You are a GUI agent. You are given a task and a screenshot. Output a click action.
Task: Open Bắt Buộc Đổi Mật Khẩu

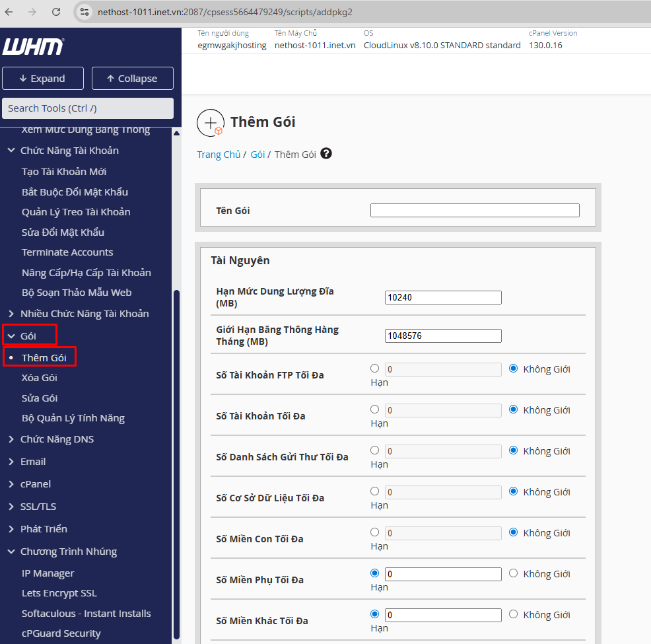click(x=75, y=192)
